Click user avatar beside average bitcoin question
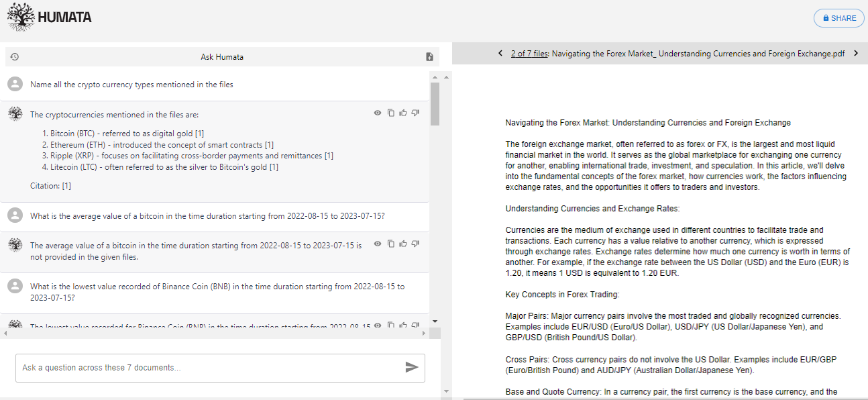This screenshot has width=868, height=400. tap(15, 215)
